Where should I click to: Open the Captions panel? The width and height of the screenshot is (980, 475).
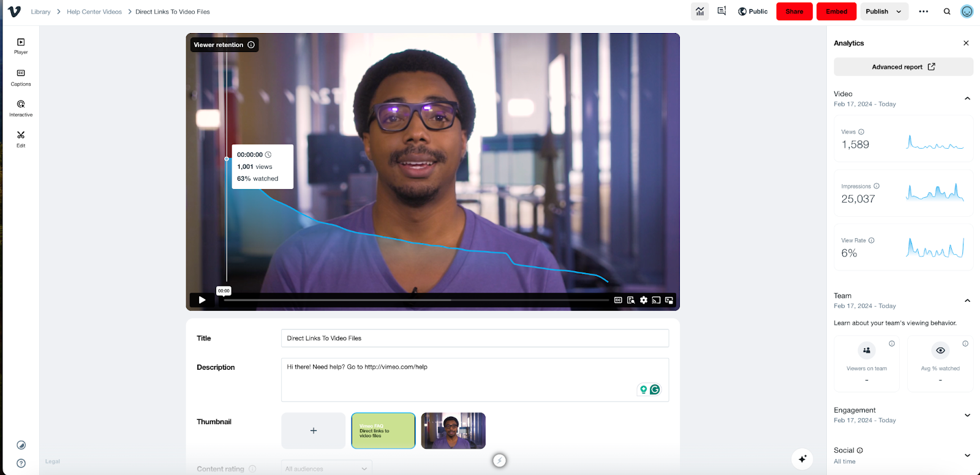coord(21,77)
